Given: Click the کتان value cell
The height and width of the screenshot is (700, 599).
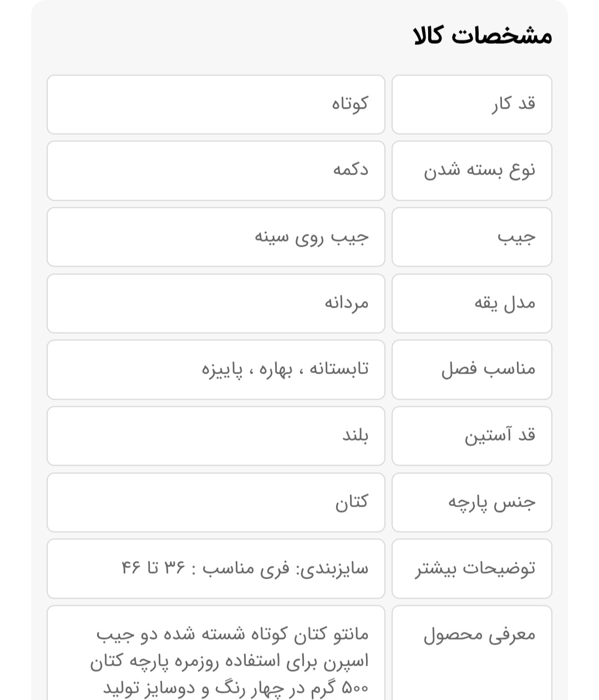Looking at the screenshot, I should pyautogui.click(x=216, y=503).
